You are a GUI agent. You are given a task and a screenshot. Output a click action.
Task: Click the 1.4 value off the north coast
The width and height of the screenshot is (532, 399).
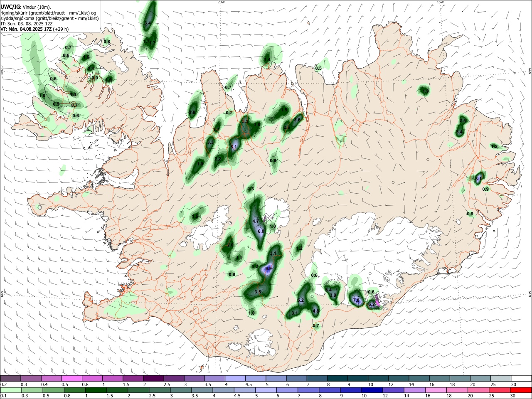click(x=267, y=59)
